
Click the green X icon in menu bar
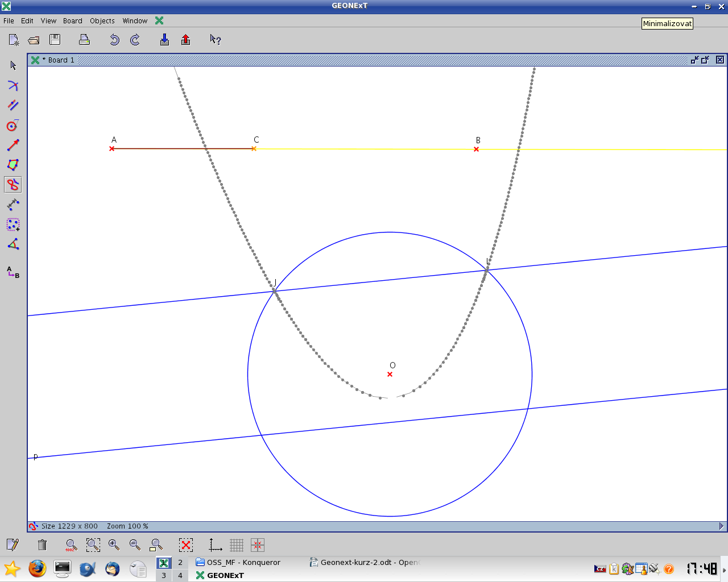(x=159, y=20)
